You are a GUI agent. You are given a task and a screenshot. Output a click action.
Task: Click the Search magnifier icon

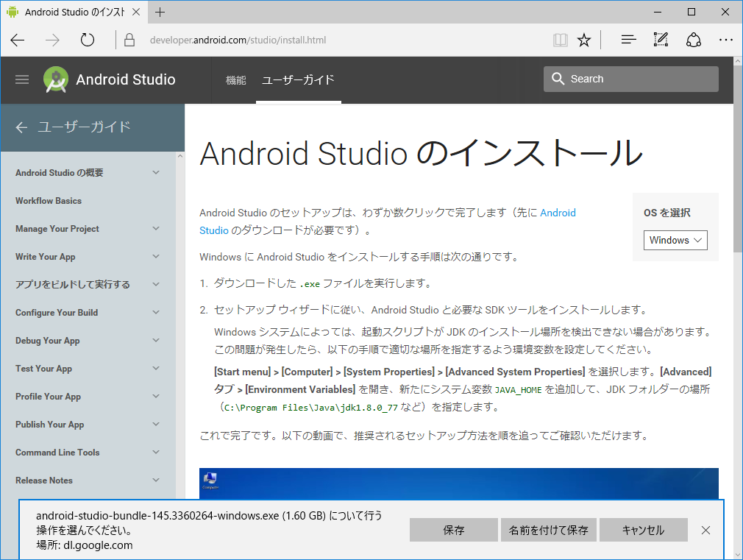(558, 79)
